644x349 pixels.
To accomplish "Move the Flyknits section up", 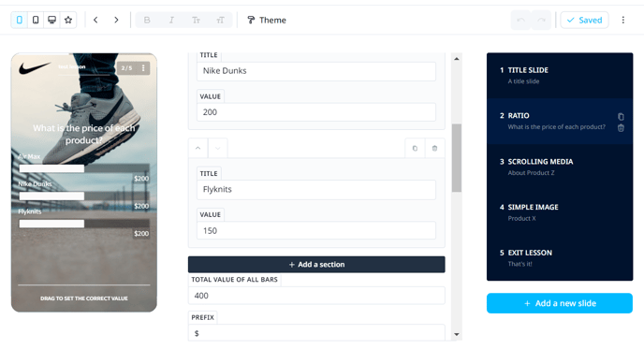I will point(198,148).
